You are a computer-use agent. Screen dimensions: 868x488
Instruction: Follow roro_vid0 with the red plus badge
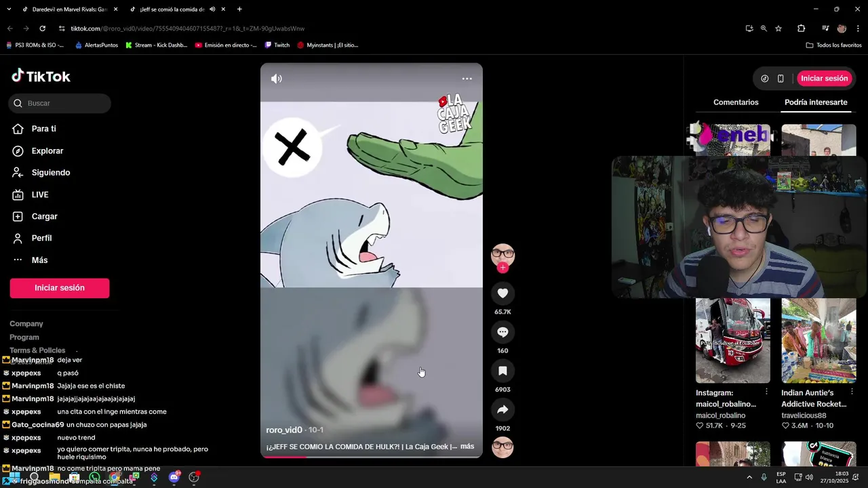click(502, 268)
